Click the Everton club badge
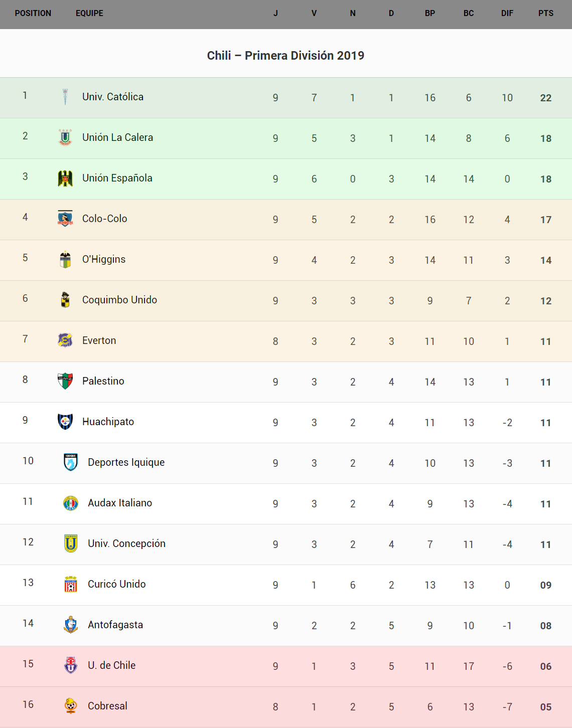The height and width of the screenshot is (728, 572). 65,340
